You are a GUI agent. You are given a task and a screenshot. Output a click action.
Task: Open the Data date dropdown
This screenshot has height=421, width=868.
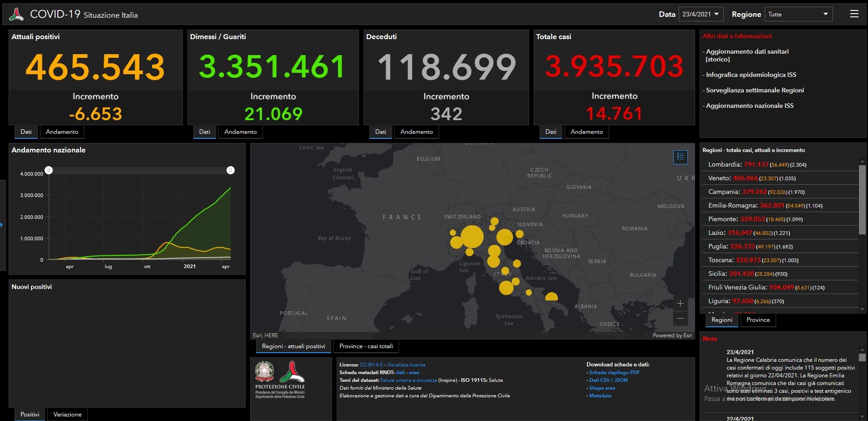tap(701, 14)
